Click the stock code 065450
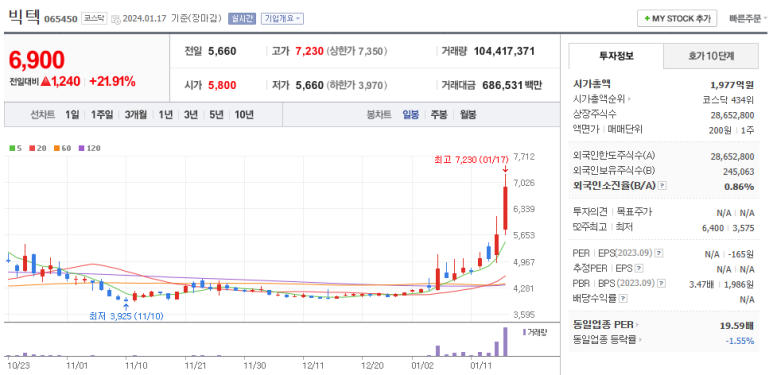Image resolution: width=773 pixels, height=375 pixels. pyautogui.click(x=61, y=19)
